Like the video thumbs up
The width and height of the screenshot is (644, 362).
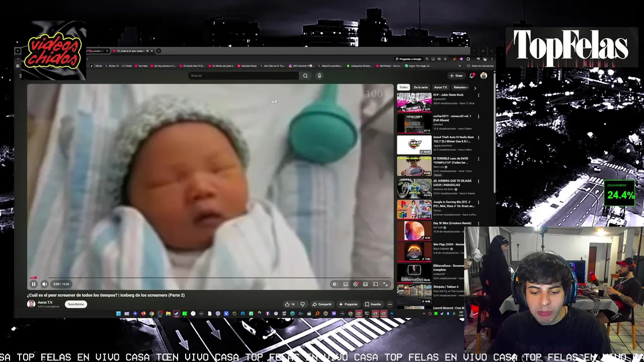tap(290, 304)
